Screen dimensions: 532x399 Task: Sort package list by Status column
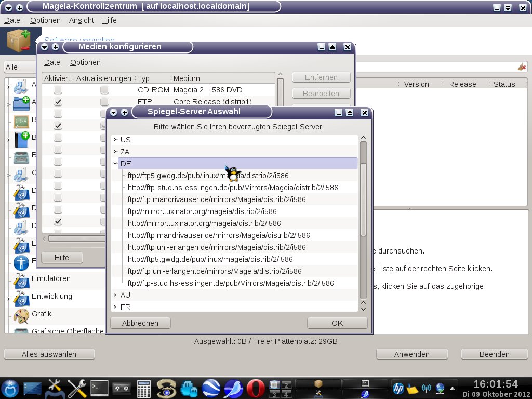tap(504, 84)
